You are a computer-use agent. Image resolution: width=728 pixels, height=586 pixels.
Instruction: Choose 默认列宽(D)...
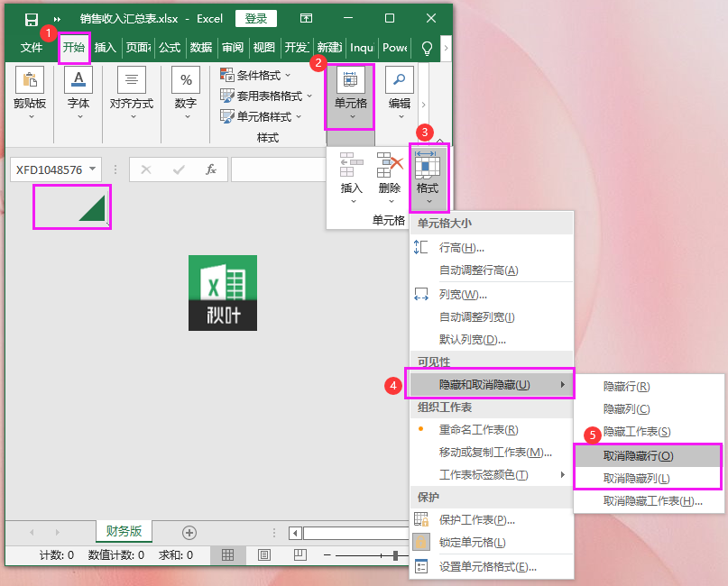pyautogui.click(x=492, y=340)
